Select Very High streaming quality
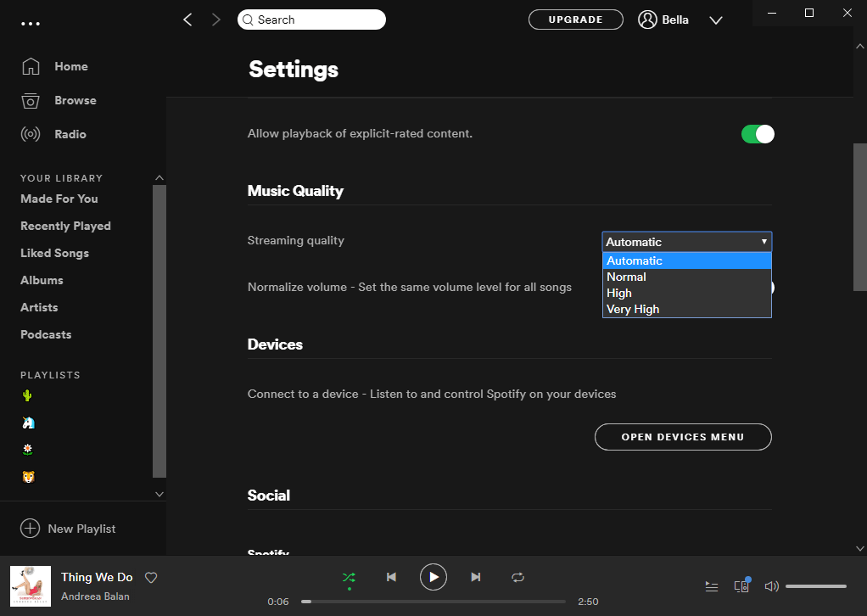Viewport: 867px width, 616px height. 633,309
